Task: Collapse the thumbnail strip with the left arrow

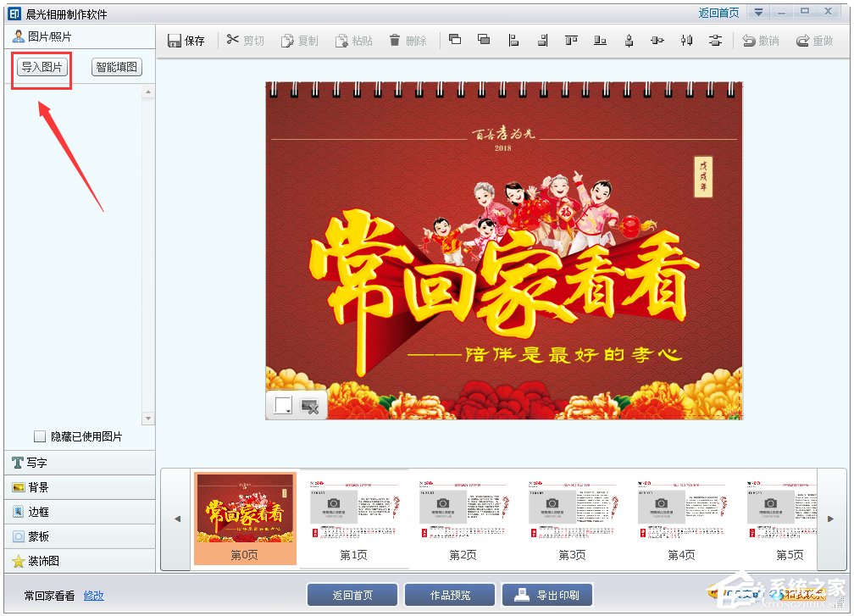Action: (x=177, y=519)
